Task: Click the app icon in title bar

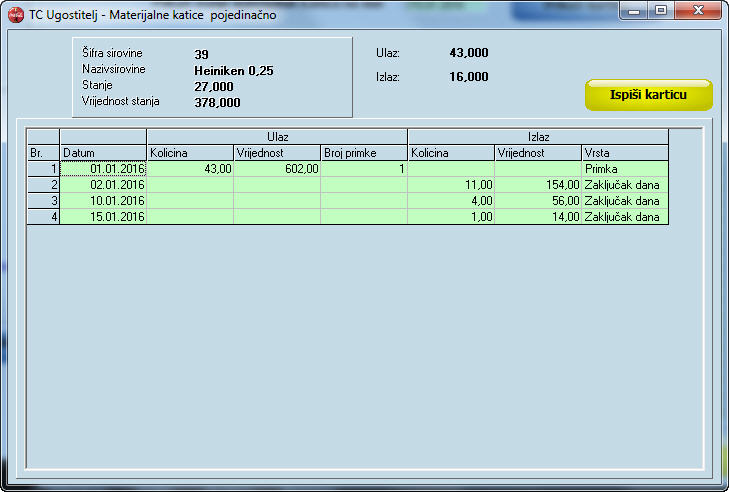Action: click(x=15, y=15)
